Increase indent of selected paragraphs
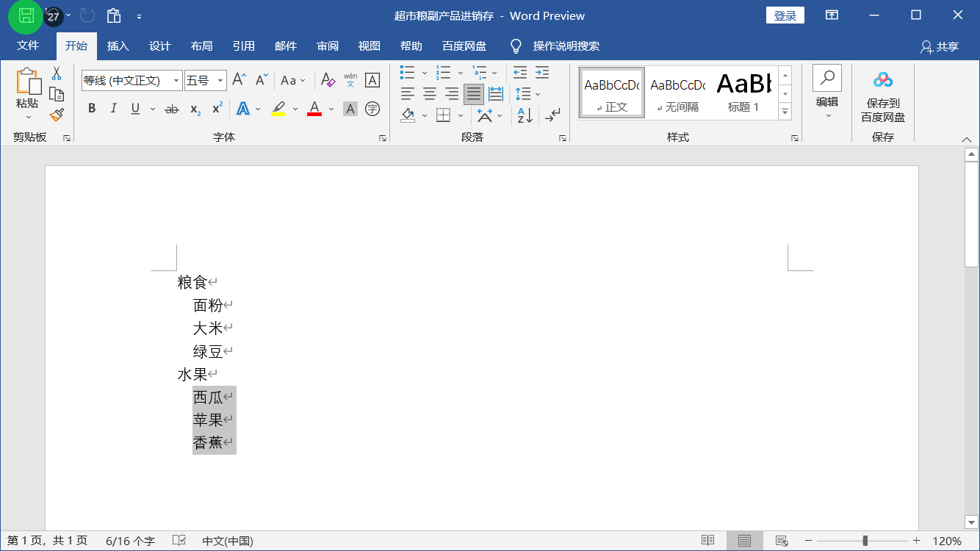 click(542, 72)
